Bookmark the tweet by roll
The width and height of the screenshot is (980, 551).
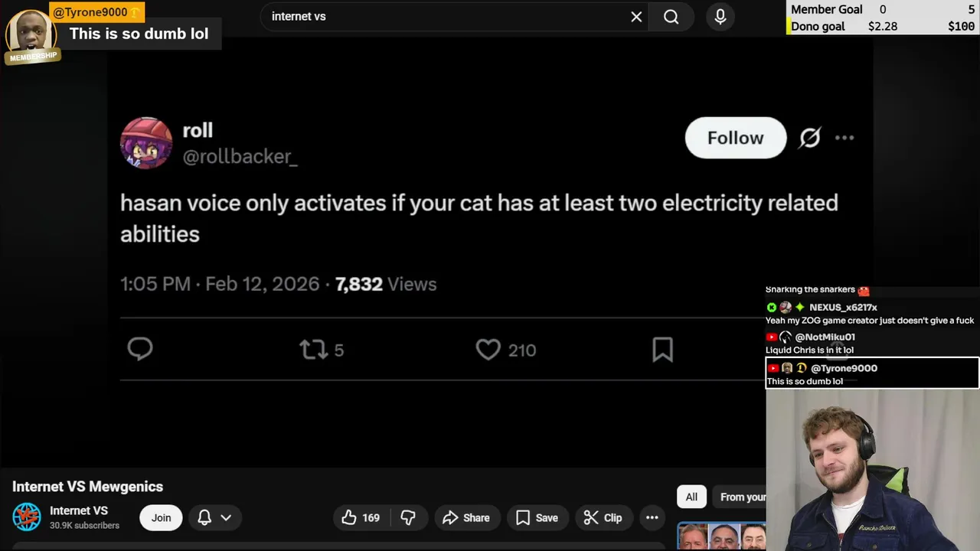(662, 350)
